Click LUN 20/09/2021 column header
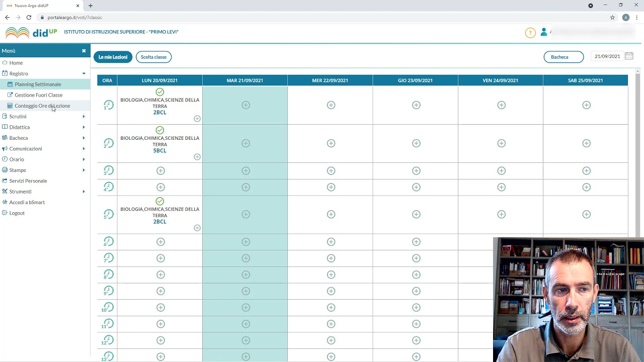This screenshot has width=644, height=362. pyautogui.click(x=159, y=80)
